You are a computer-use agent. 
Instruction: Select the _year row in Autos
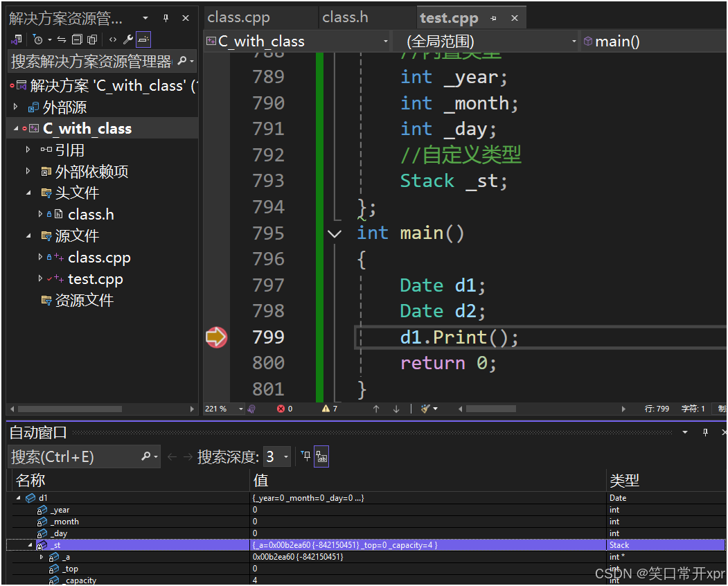point(367,510)
